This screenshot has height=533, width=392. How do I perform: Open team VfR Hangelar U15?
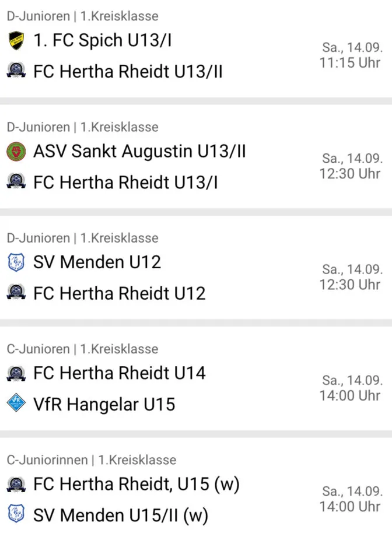(104, 404)
